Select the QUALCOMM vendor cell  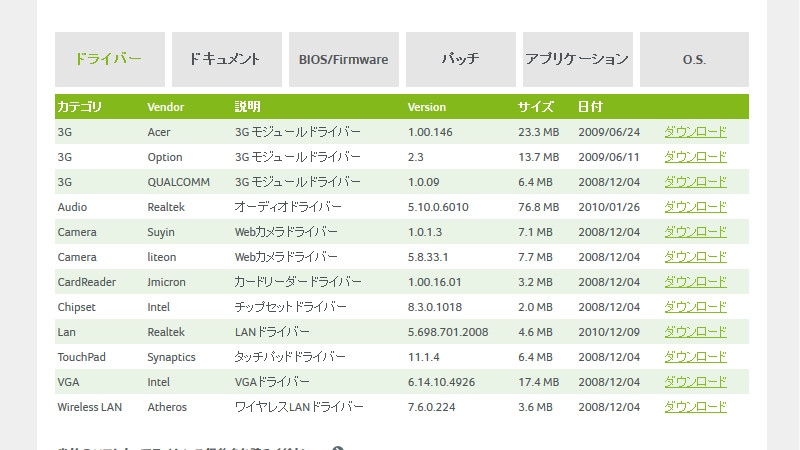click(x=179, y=182)
